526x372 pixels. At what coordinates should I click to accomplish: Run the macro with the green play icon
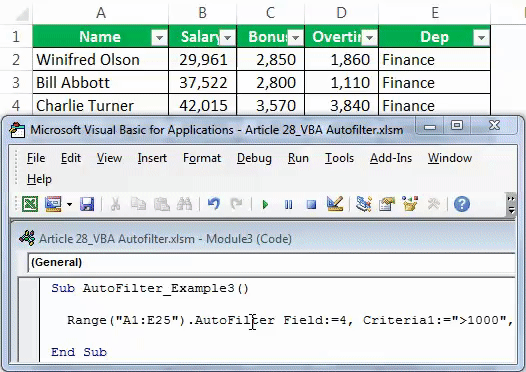pyautogui.click(x=265, y=204)
